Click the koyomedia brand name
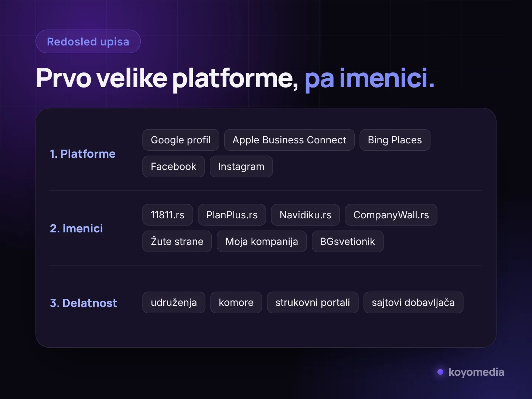 (476, 372)
